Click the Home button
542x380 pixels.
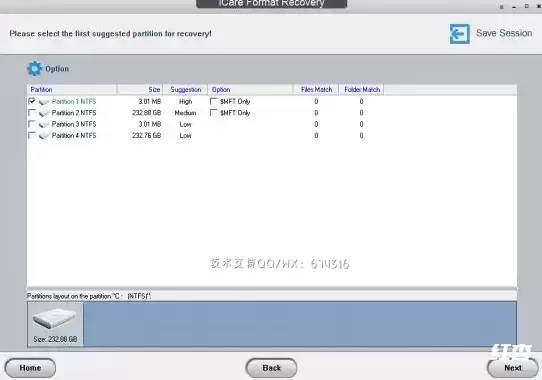tap(30, 368)
